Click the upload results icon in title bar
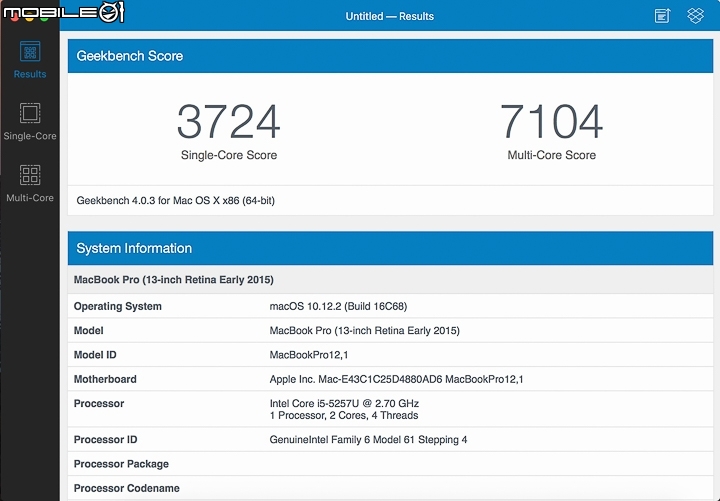 pos(662,16)
